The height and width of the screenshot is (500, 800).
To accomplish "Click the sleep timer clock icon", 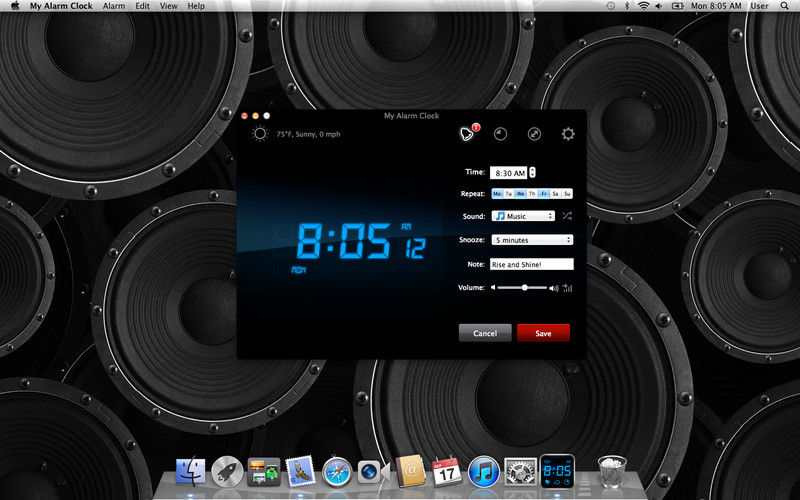I will click(501, 134).
